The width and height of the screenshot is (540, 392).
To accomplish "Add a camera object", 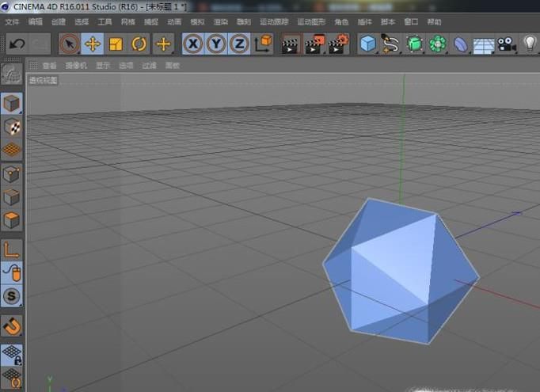I will (507, 44).
